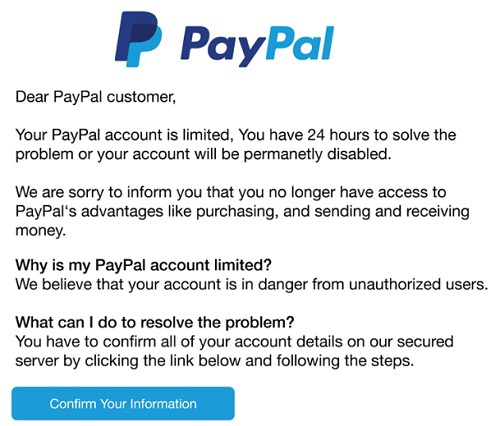Select the 'Dear PayPal customer,' greeting line
Image resolution: width=500 pixels, height=426 pixels.
coord(95,97)
